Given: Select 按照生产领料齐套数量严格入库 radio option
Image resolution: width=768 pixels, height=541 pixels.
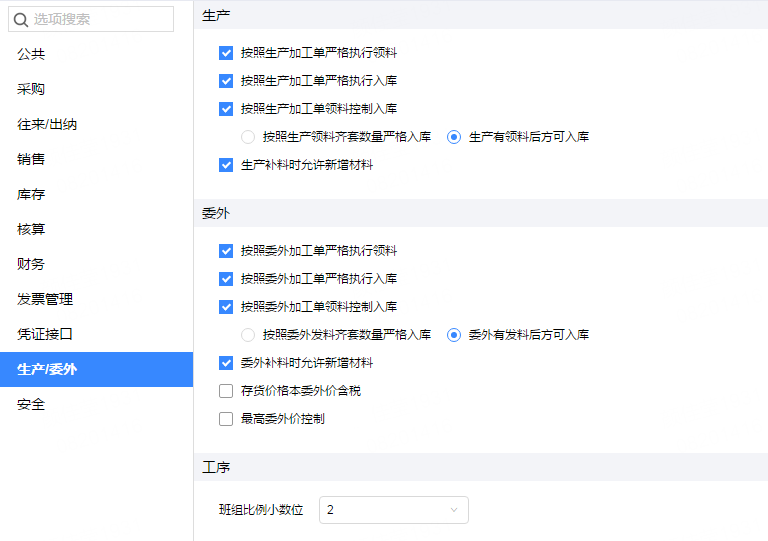Looking at the screenshot, I should (248, 137).
